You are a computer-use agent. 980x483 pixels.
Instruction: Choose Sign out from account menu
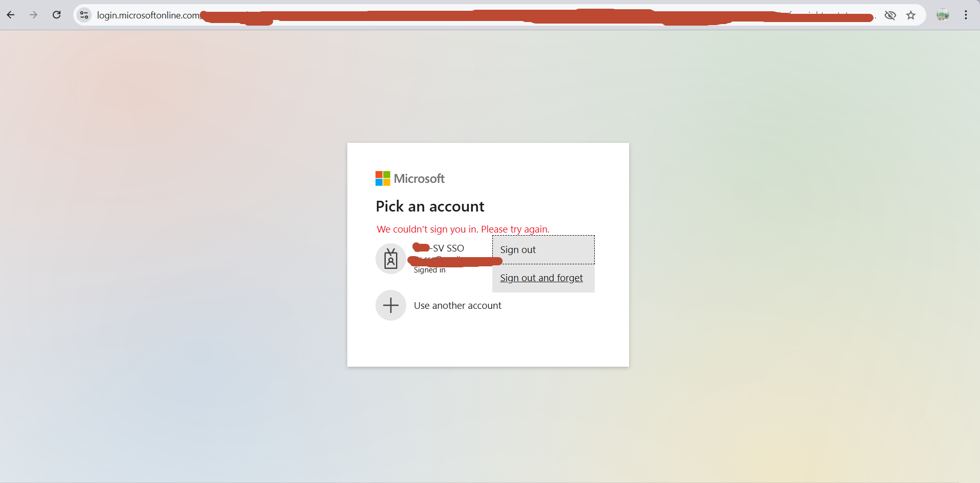pyautogui.click(x=544, y=250)
